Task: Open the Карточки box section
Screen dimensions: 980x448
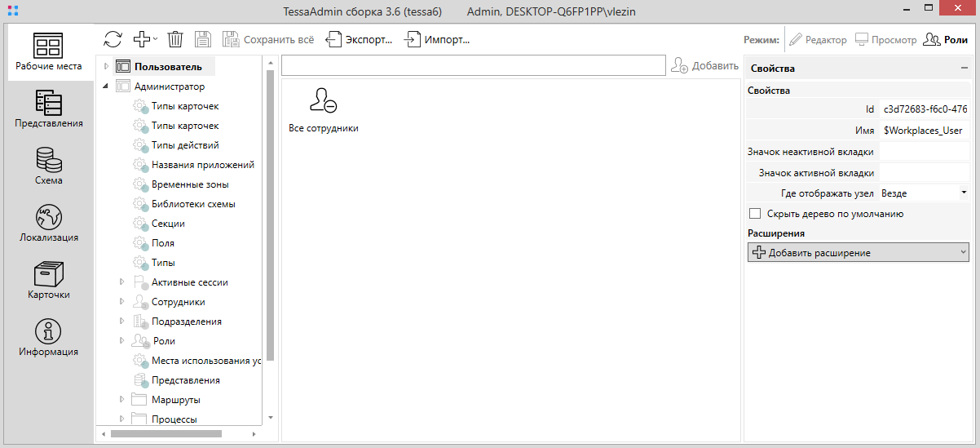Action: 48,281
